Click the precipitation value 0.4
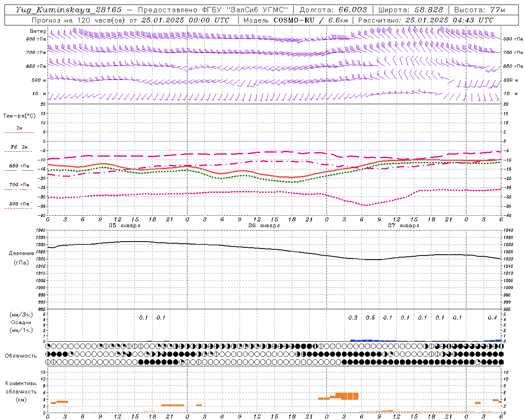The height and width of the screenshot is (420, 525). 492,318
